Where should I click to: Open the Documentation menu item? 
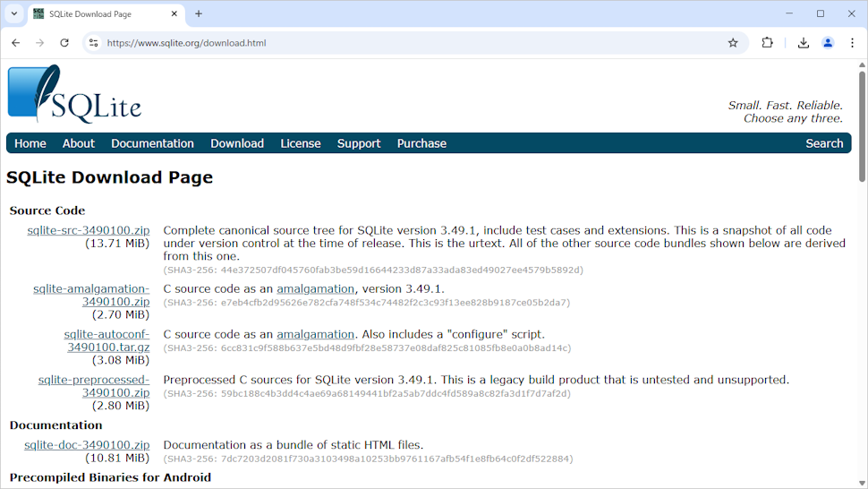pyautogui.click(x=152, y=143)
